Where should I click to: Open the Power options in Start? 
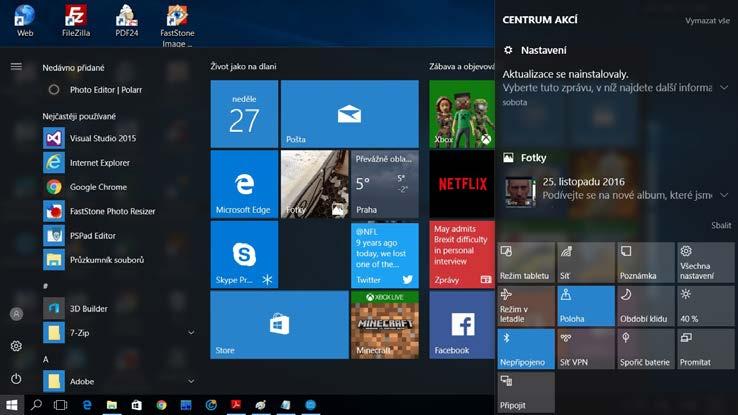[16, 378]
